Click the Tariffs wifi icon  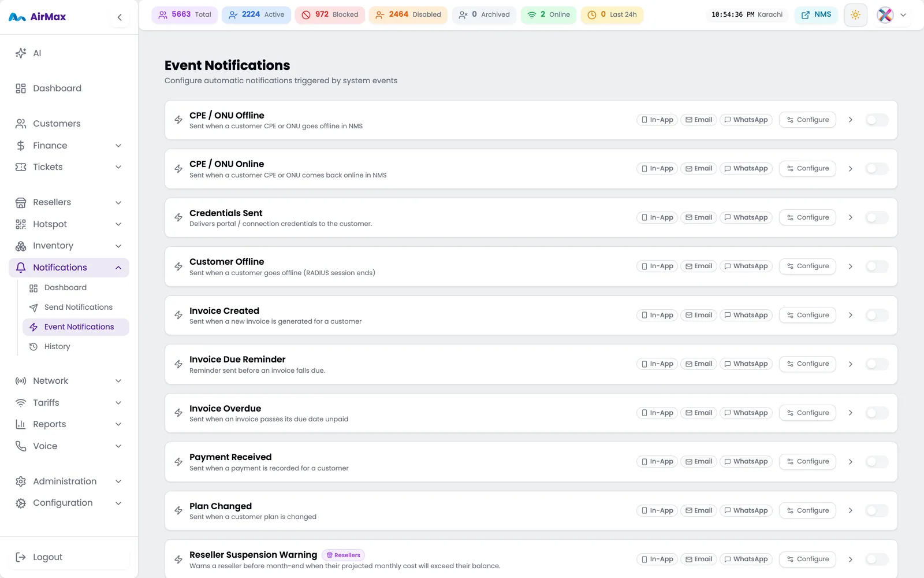pos(21,403)
